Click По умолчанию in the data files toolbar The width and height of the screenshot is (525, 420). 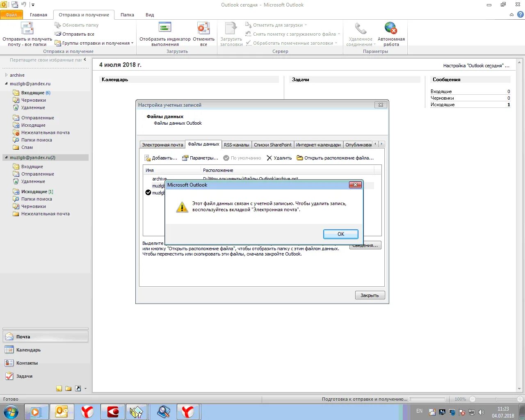click(x=242, y=158)
